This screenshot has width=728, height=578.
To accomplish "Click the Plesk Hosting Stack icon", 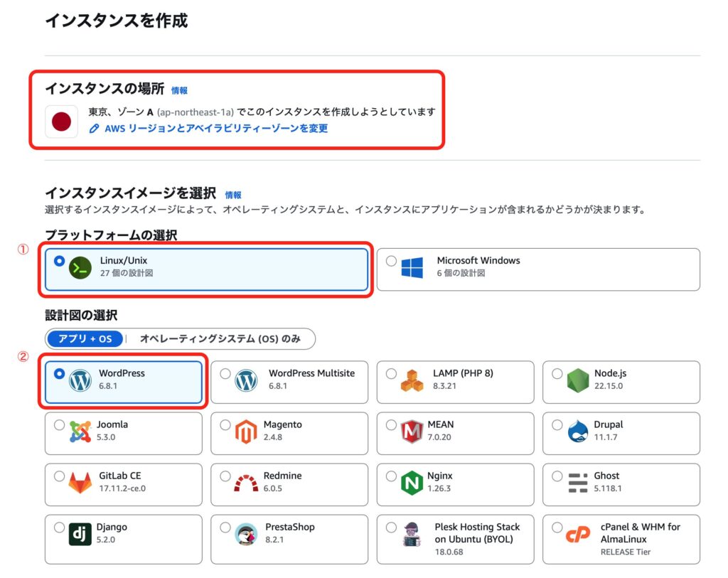I will [412, 534].
